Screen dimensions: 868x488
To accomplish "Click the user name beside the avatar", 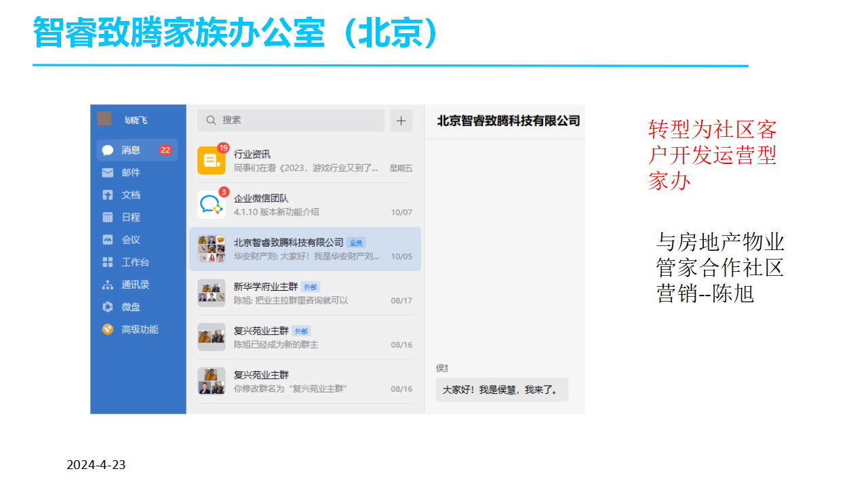I will pyautogui.click(x=136, y=120).
